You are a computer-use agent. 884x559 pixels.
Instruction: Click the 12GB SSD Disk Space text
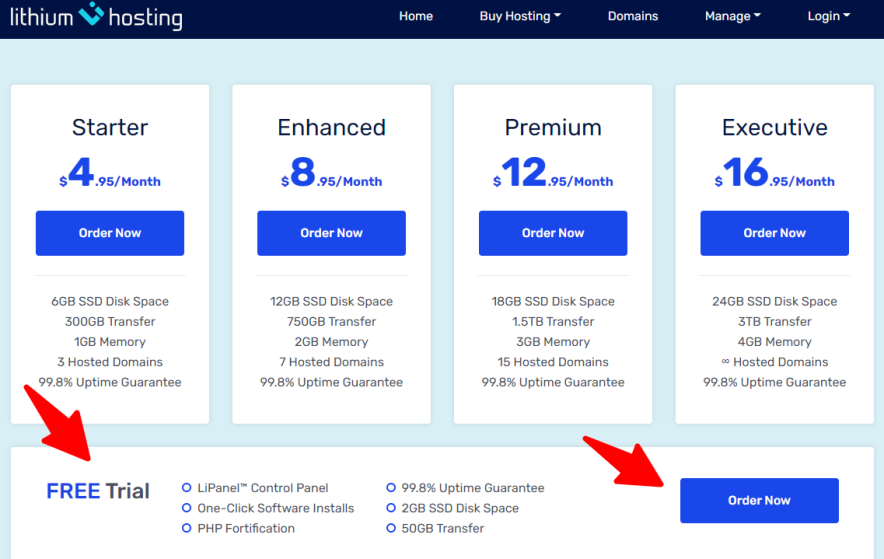tap(332, 301)
